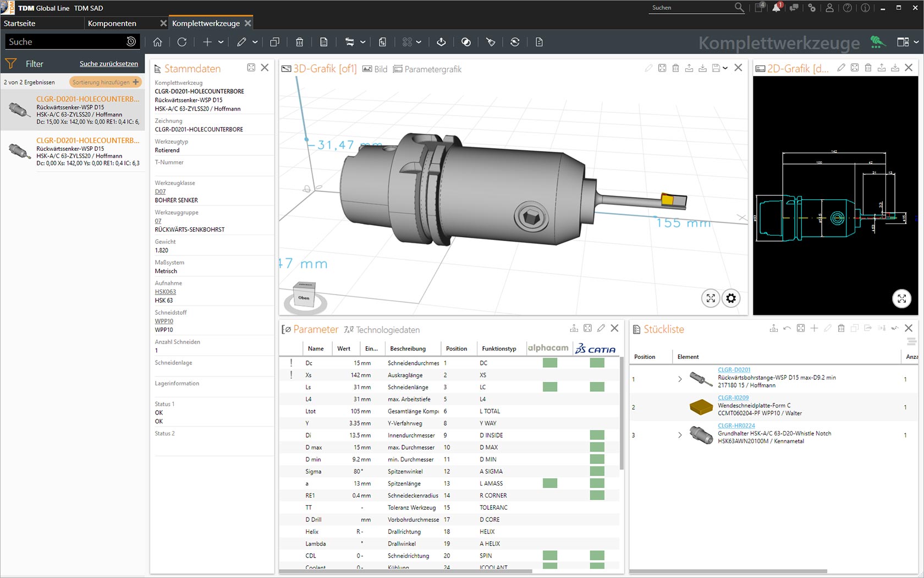Click the home icon in the toolbar

pos(157,42)
